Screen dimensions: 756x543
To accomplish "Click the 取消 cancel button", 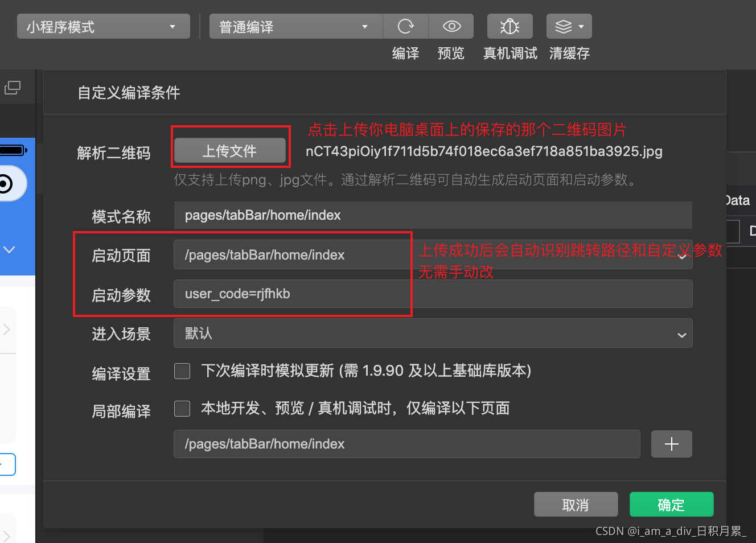I will pos(576,505).
